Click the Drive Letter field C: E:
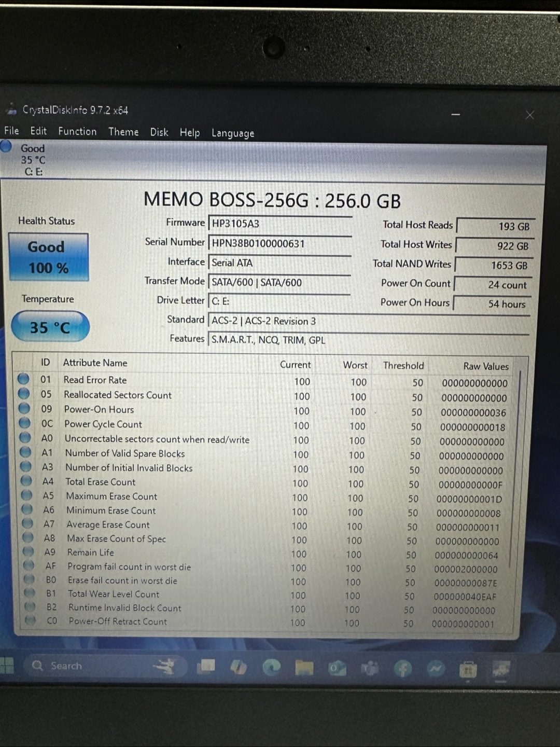This screenshot has height=747, width=560. [279, 301]
